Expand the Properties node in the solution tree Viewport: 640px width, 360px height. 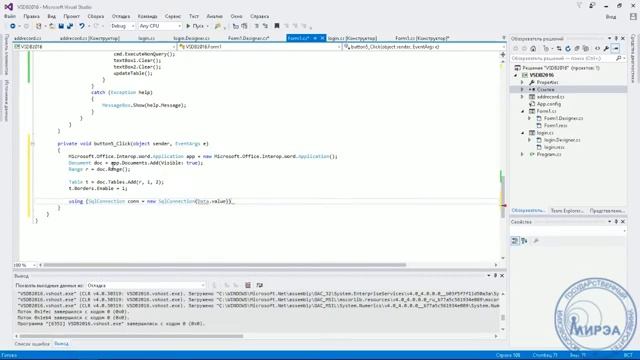tap(522, 82)
